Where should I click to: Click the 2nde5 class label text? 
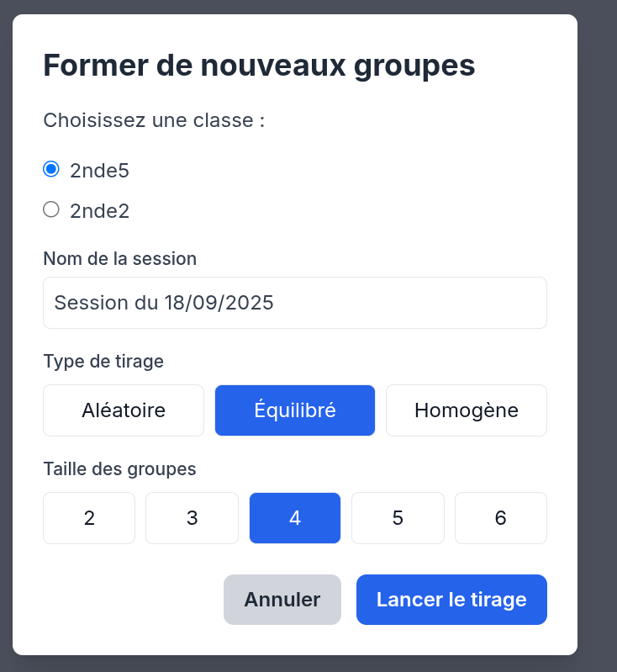pyautogui.click(x=99, y=171)
